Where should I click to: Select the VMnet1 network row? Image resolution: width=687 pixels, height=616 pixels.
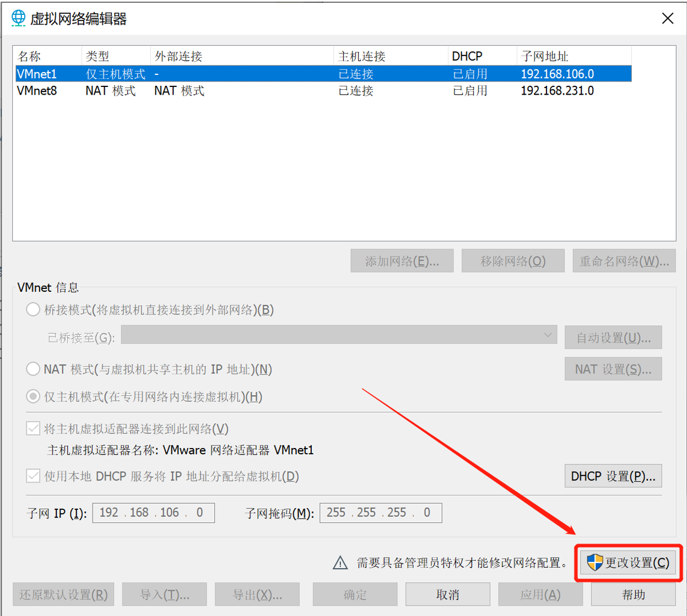(x=323, y=74)
